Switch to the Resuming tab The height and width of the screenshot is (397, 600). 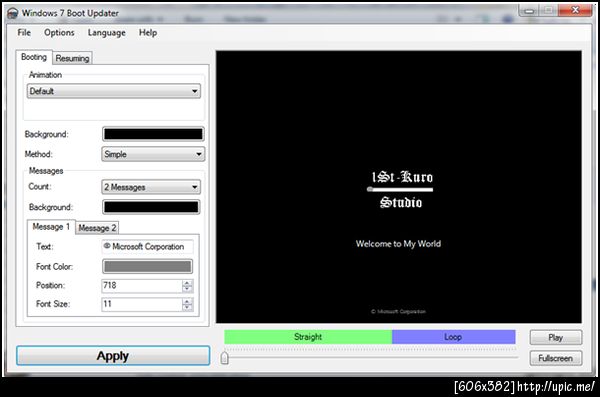point(72,58)
